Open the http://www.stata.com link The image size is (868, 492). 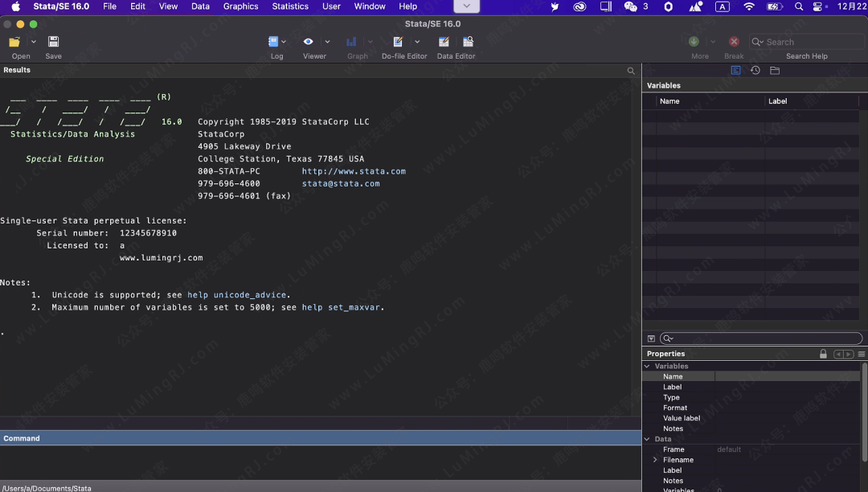354,171
